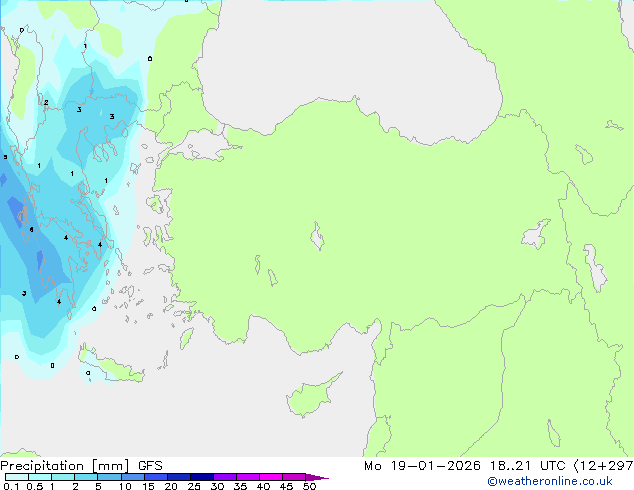
Task: Click the island of Crete on the map
Action: pyautogui.click(x=111, y=366)
